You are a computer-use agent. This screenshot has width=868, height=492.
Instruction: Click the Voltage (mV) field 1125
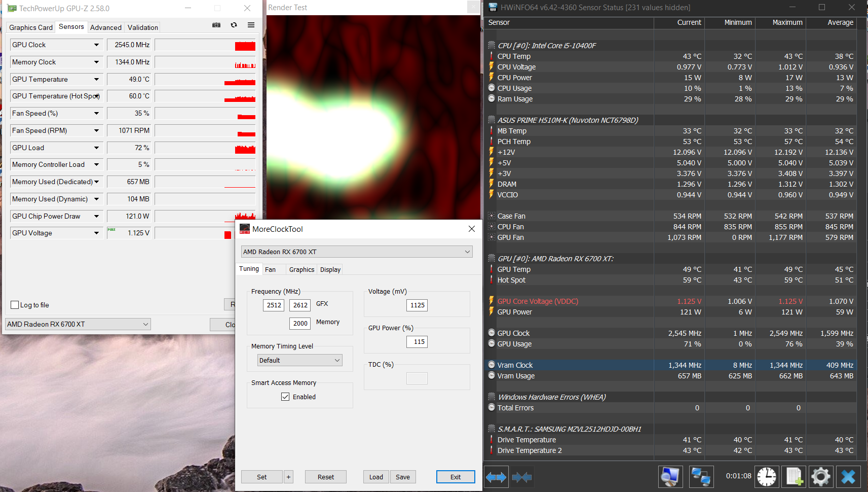(x=417, y=305)
